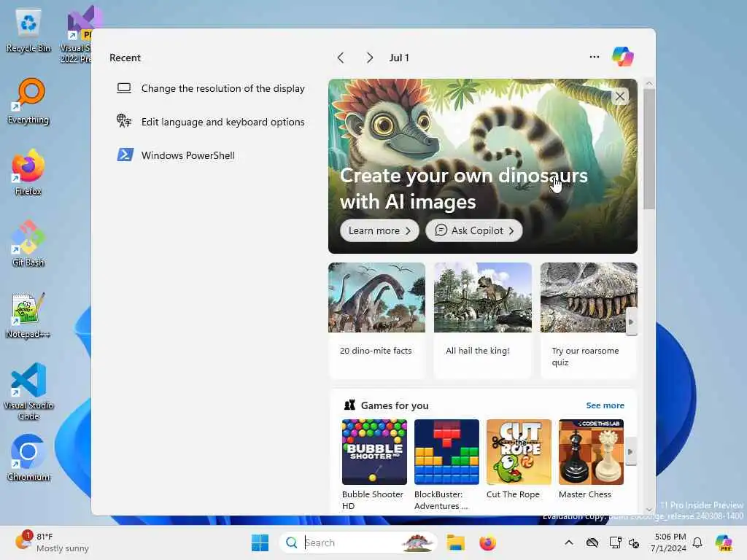747x560 pixels.
Task: Go to previous day arrow
Action: pos(340,58)
